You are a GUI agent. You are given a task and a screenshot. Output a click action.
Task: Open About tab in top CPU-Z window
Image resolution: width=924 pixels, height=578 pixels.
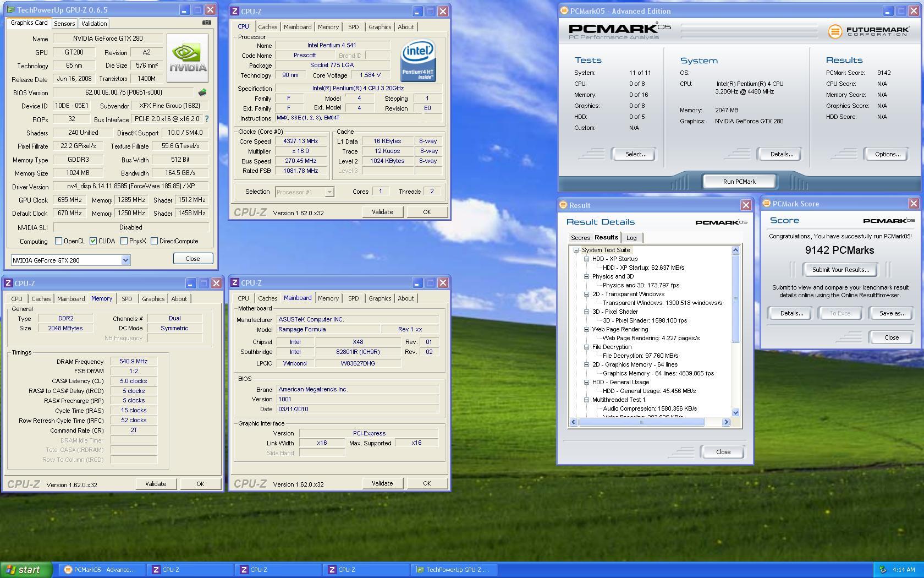405,27
